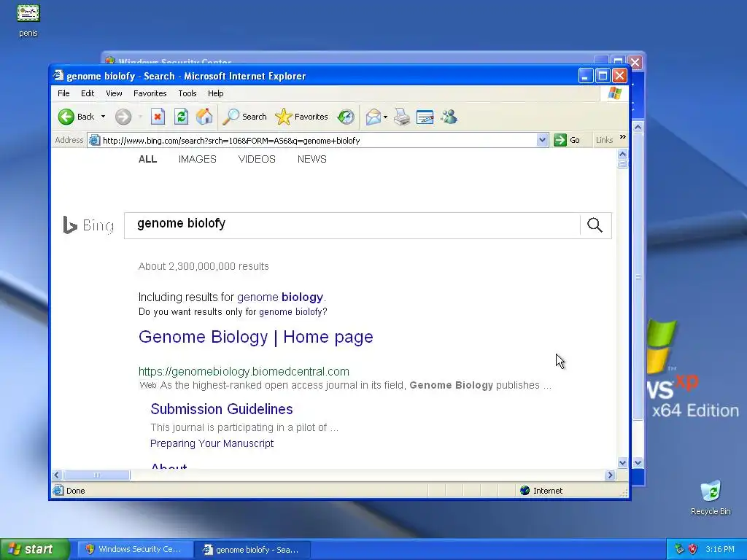Open the 'genome biology' suggestion link

pos(280,297)
